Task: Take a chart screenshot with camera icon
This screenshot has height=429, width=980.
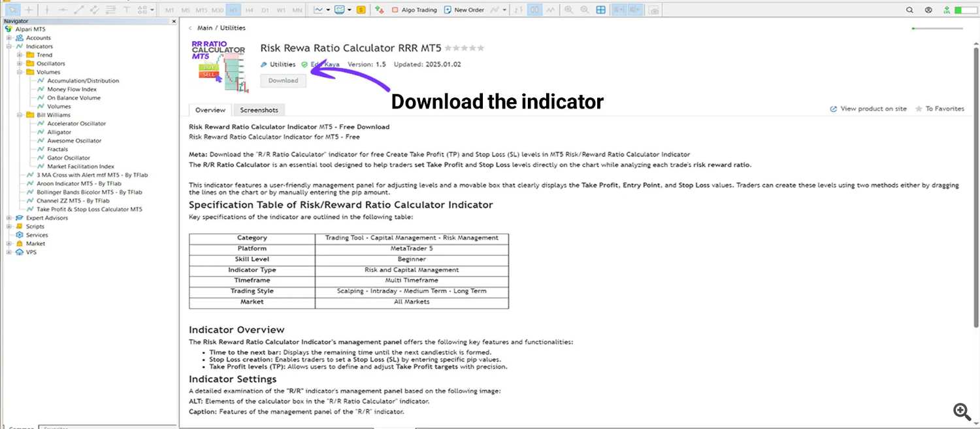Action: pyautogui.click(x=654, y=10)
